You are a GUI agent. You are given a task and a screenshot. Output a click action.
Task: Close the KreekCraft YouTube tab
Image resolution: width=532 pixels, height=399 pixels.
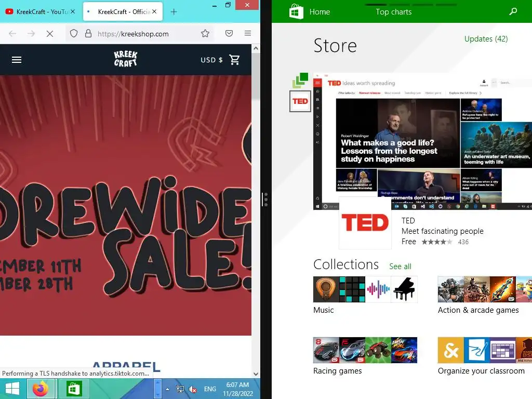click(73, 11)
